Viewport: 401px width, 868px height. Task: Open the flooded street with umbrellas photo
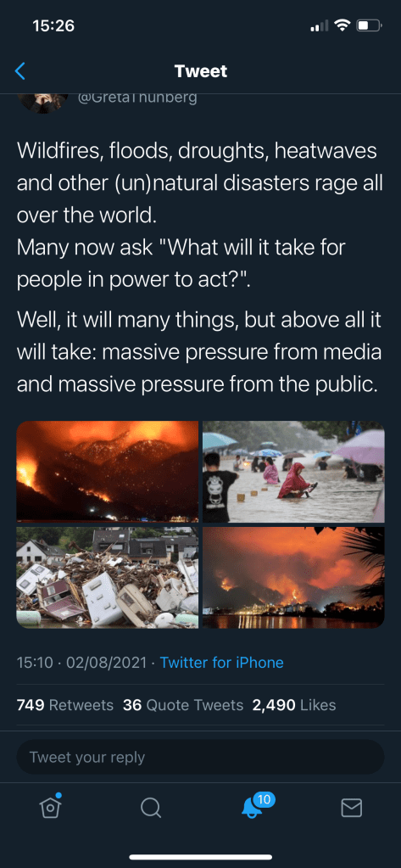[293, 471]
